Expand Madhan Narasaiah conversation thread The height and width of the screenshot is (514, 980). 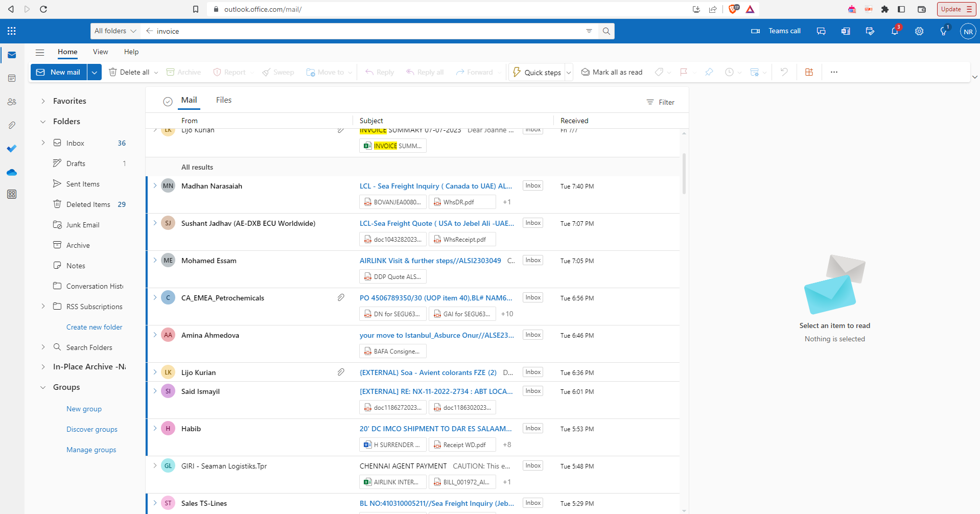(155, 186)
